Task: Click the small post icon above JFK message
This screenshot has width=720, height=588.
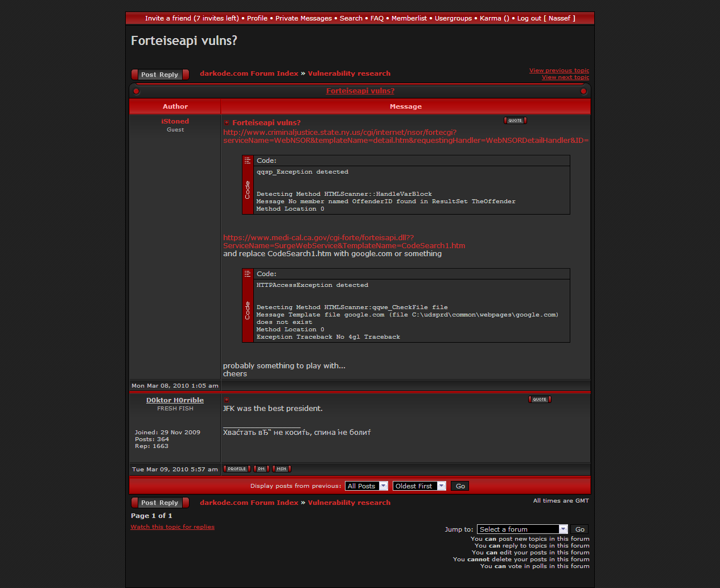Action: click(x=227, y=400)
